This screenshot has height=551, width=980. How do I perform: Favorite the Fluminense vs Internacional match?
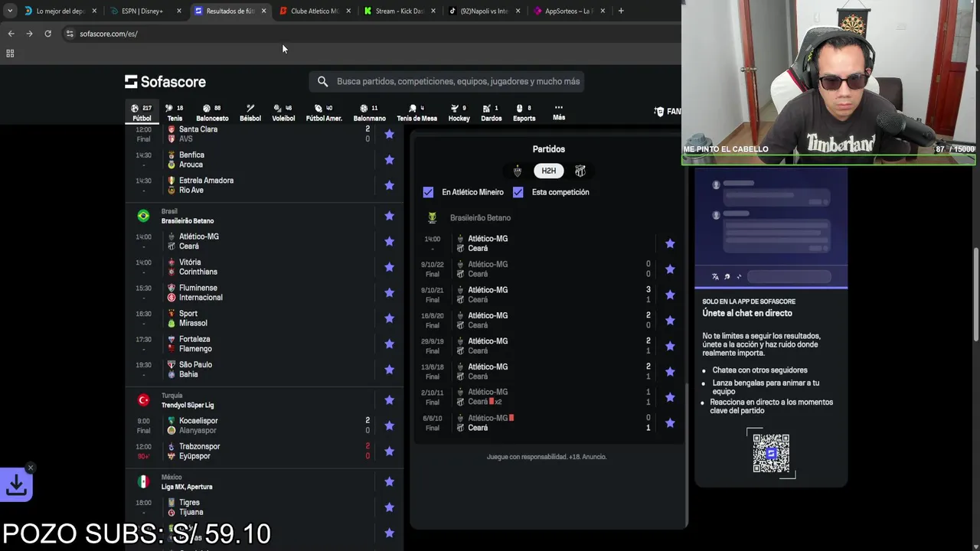[389, 292]
